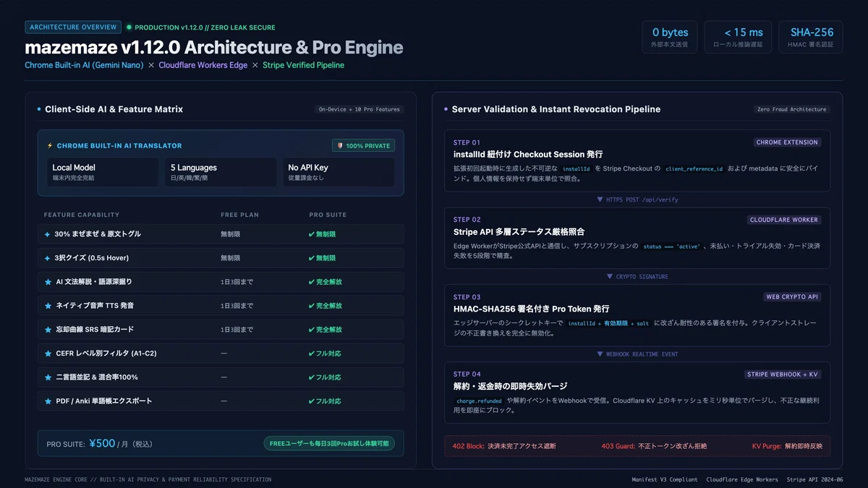This screenshot has width=868, height=488.
Task: Click the Stripe Verified Pipeline subtitle text
Action: coord(304,65)
